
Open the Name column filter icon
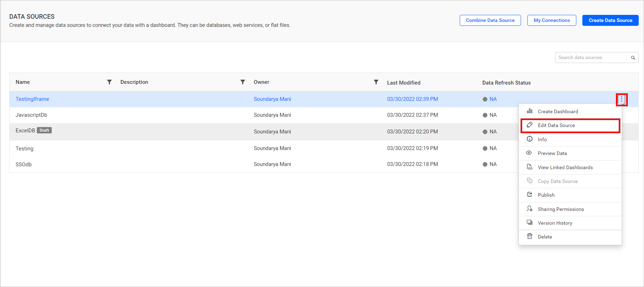[x=110, y=82]
